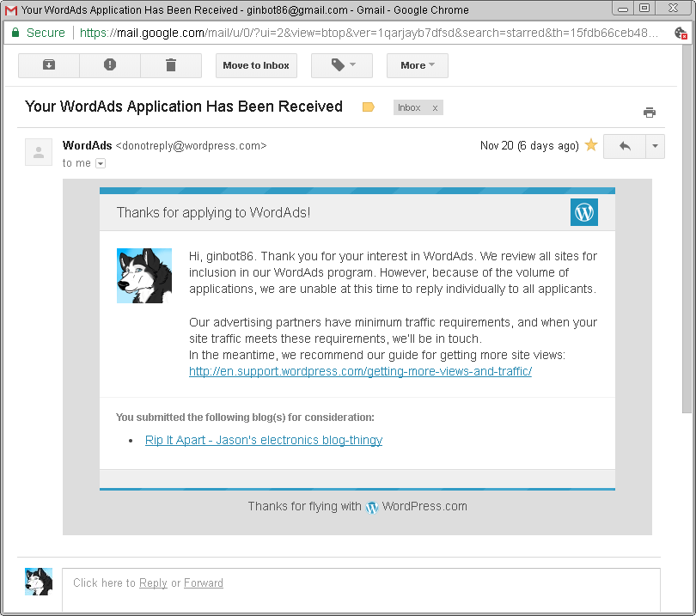Click the Archive icon in toolbar

[x=48, y=65]
